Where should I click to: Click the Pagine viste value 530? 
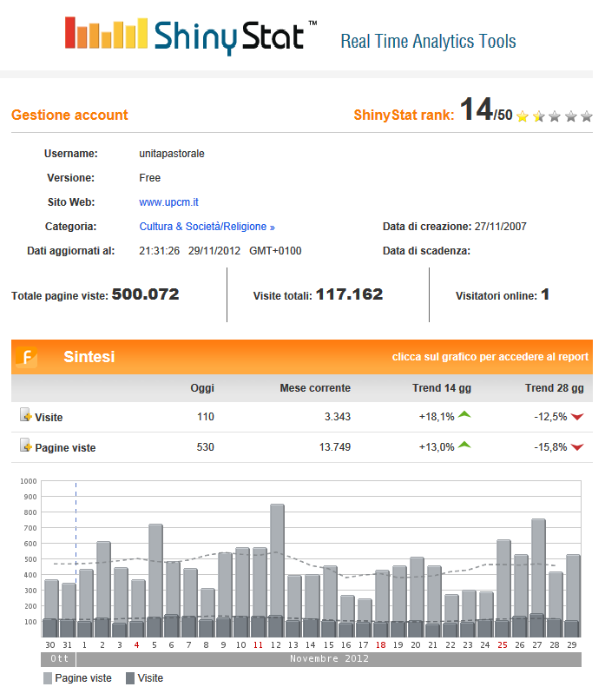click(205, 447)
